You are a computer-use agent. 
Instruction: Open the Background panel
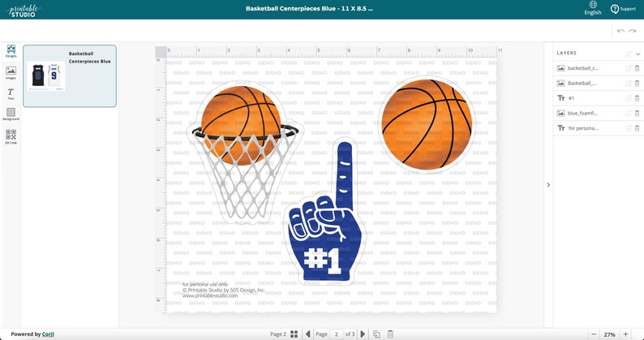(11, 114)
